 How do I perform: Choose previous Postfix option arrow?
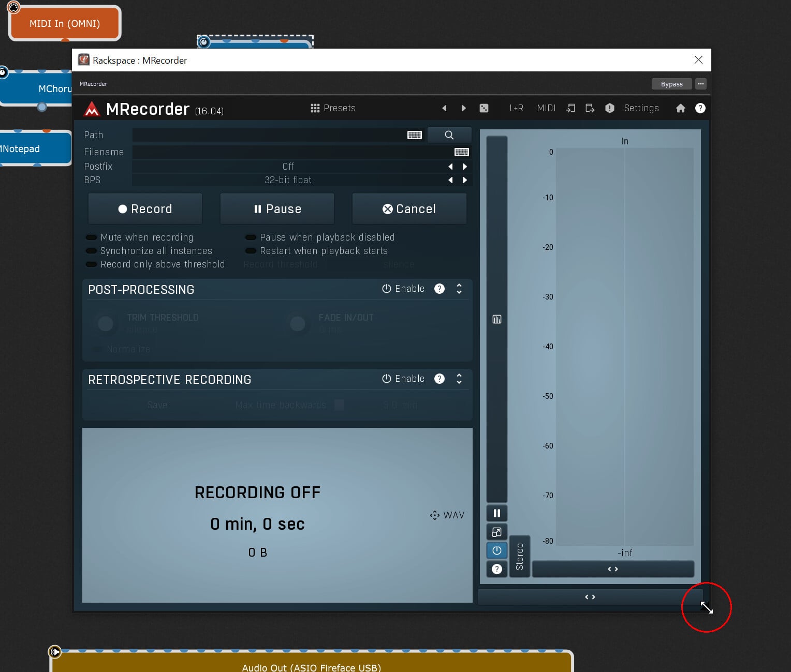[x=450, y=167]
